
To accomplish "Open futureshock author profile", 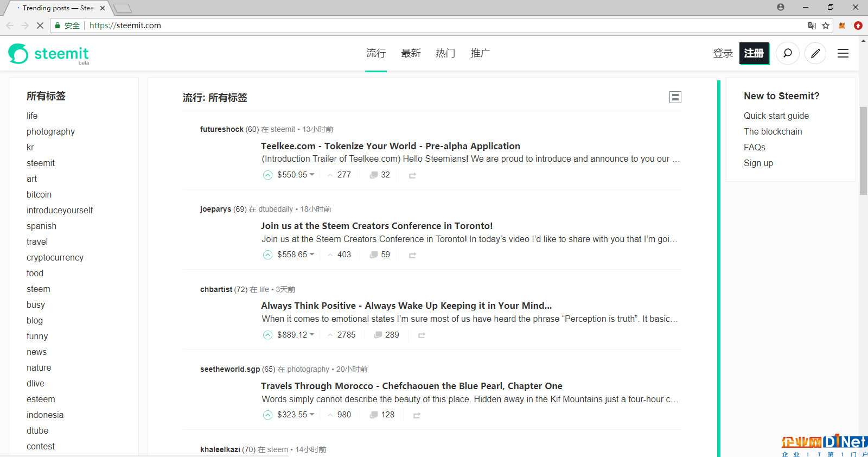I will [x=222, y=129].
